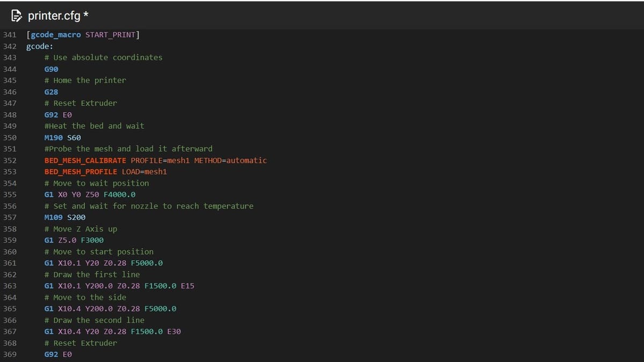Place cursor on the E15 extrusion value

tap(188, 286)
